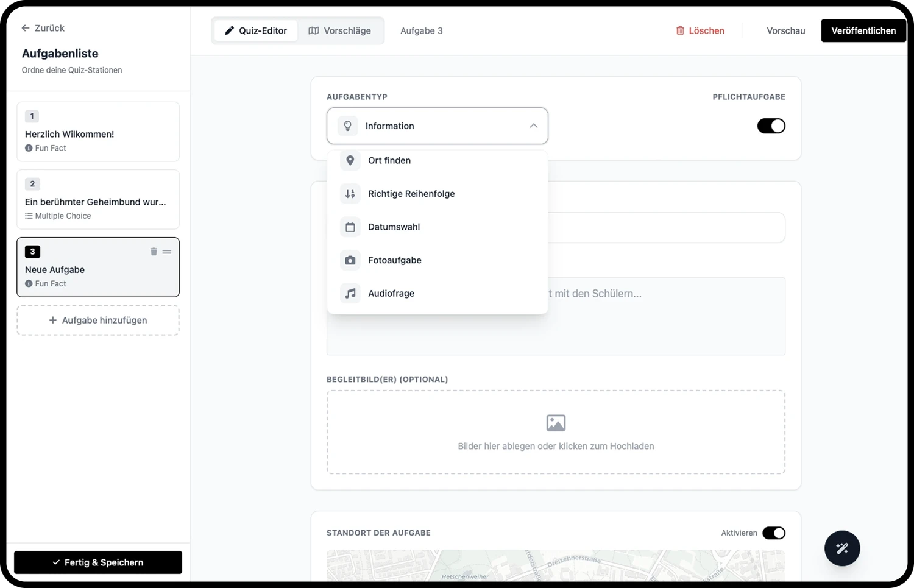914x588 pixels.
Task: Click the number 1 badge on first card
Action: click(x=32, y=116)
